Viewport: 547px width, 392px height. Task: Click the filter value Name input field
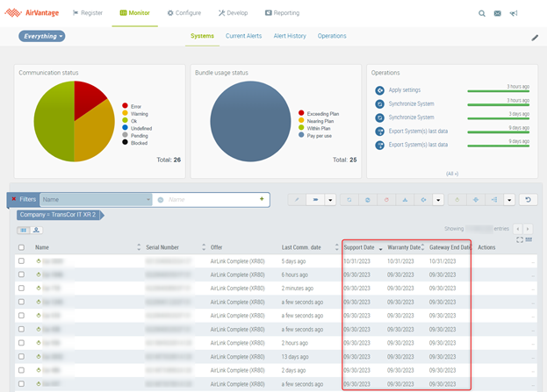click(211, 199)
